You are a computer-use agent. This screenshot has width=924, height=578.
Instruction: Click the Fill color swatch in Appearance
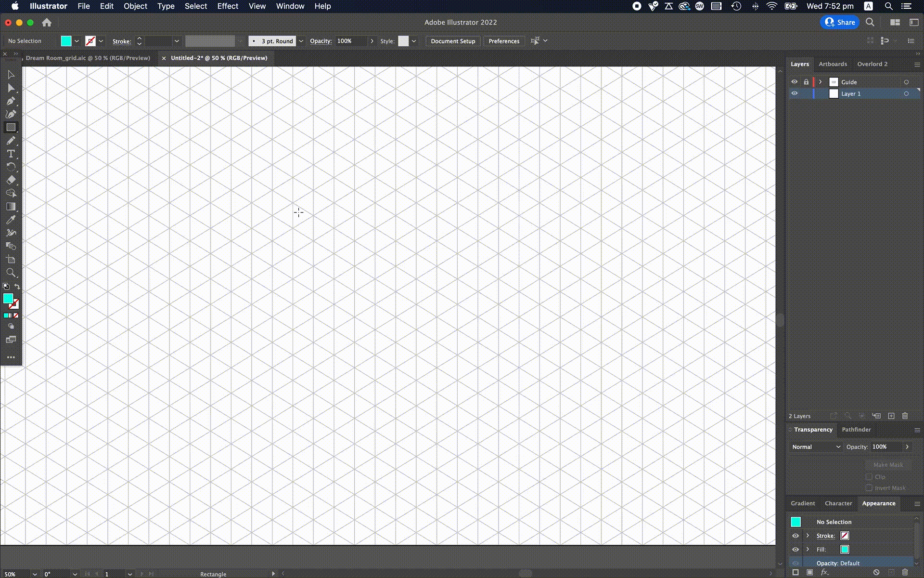click(x=845, y=549)
